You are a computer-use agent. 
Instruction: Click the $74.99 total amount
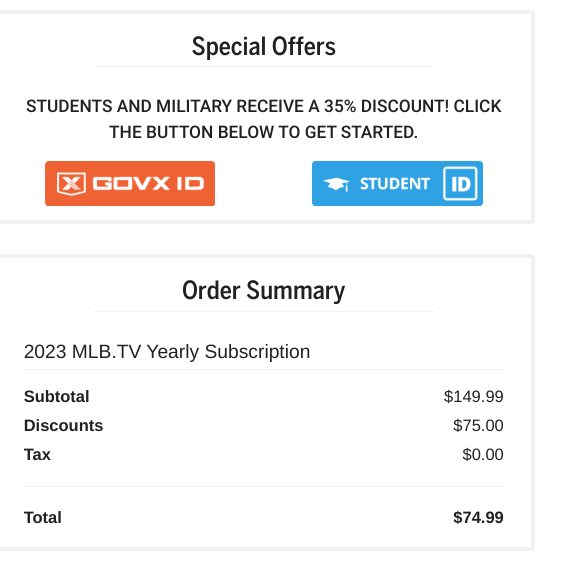point(478,517)
